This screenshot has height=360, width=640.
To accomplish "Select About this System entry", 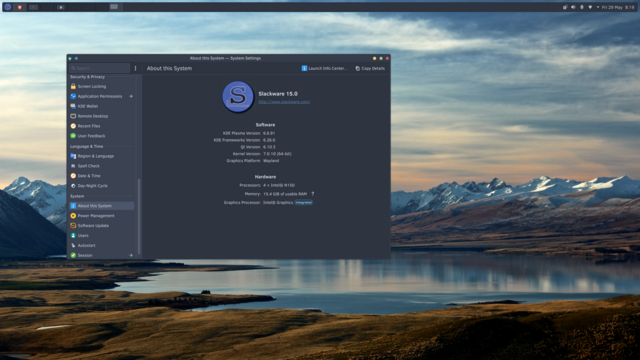I will [x=101, y=206].
